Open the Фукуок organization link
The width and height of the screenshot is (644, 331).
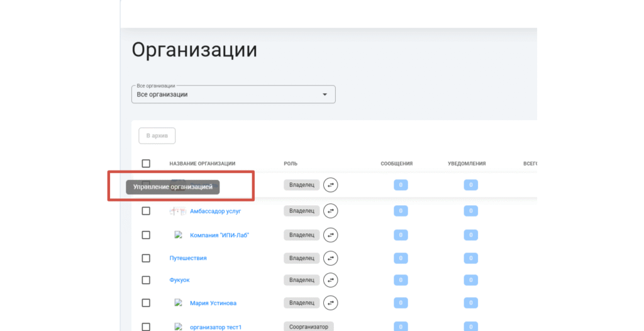click(179, 280)
